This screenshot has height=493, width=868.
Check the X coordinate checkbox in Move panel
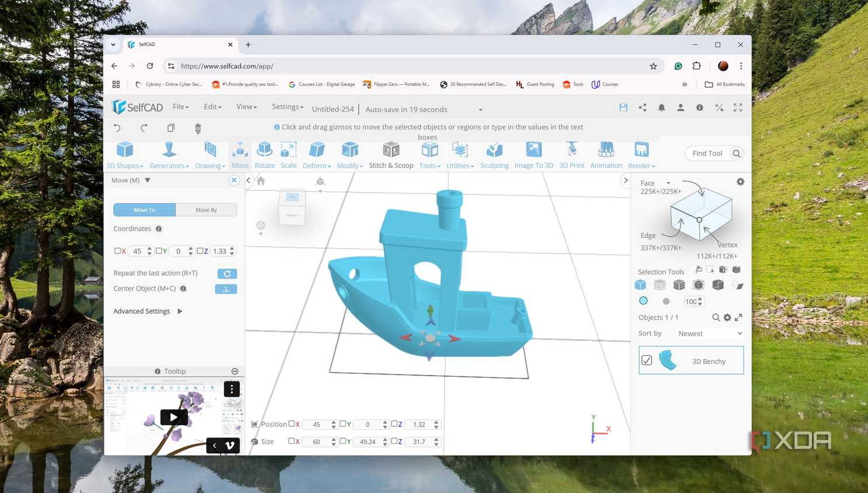click(x=117, y=251)
